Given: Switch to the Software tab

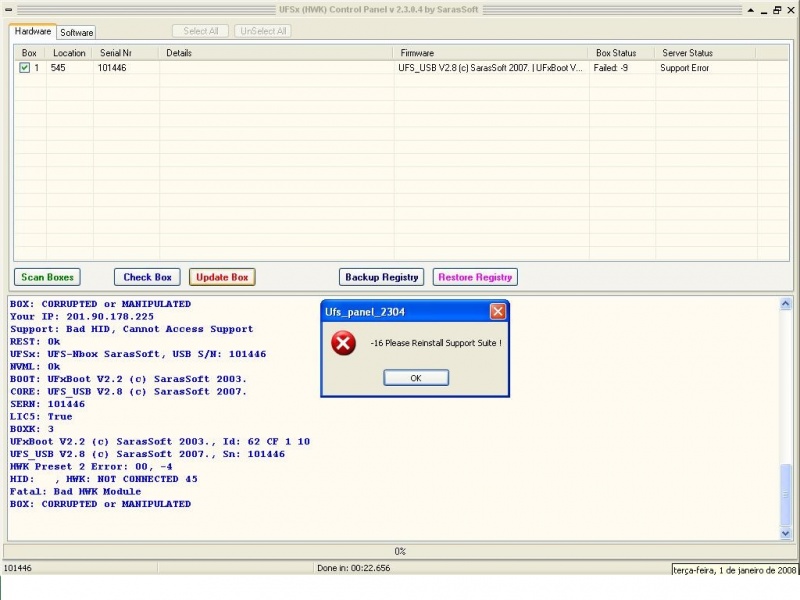Looking at the screenshot, I should pos(77,32).
